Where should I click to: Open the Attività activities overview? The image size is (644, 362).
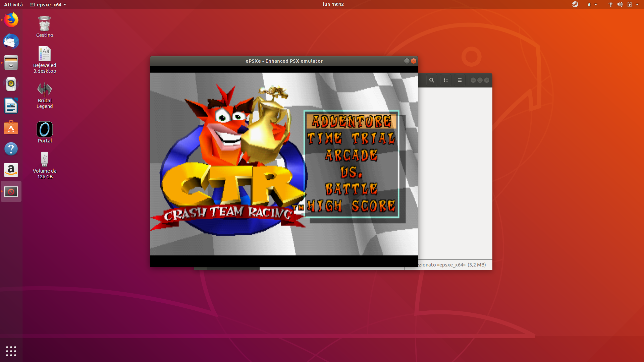pos(13,4)
